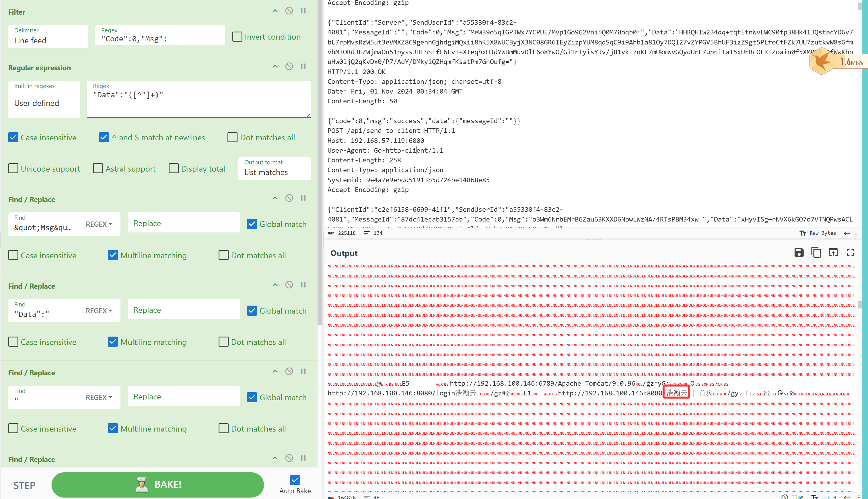868x499 pixels.
Task: Disable the first Find / Replace operation
Action: [289, 198]
